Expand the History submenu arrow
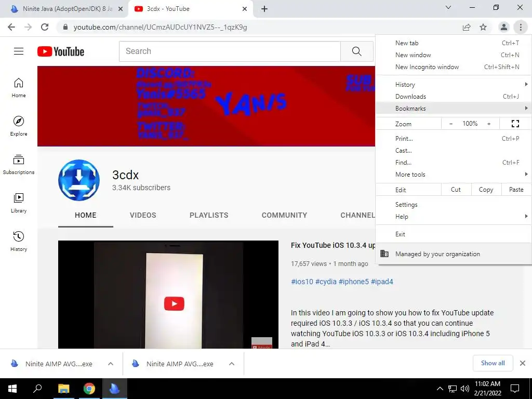Screen dimensions: 532x399 526,84
